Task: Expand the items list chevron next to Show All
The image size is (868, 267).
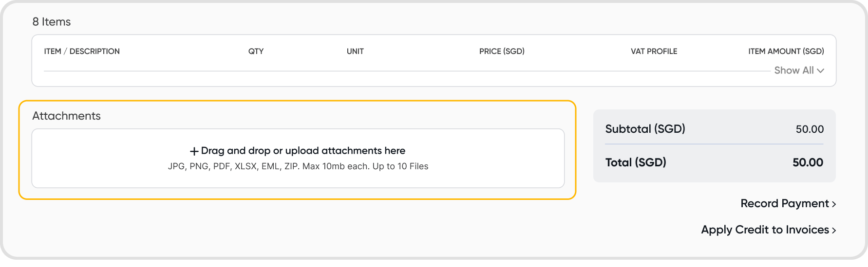Action: [x=821, y=71]
